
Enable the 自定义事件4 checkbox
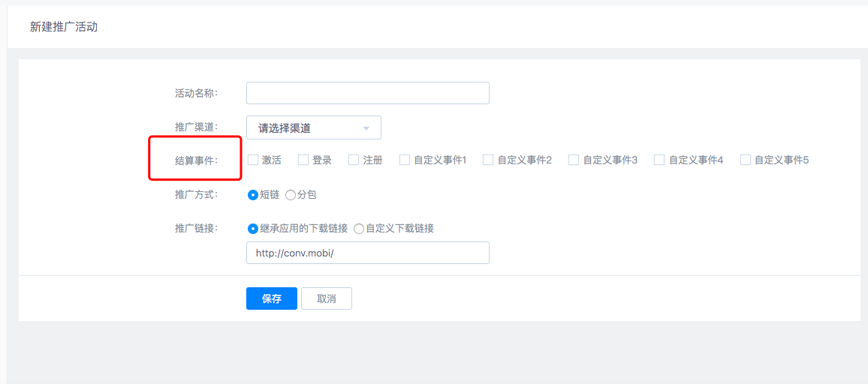[x=659, y=160]
